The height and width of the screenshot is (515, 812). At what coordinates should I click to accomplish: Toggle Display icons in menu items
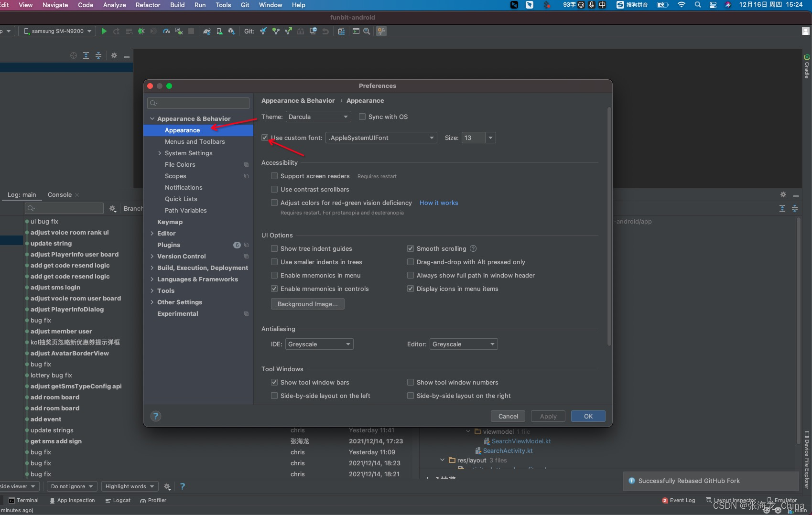[x=411, y=289]
